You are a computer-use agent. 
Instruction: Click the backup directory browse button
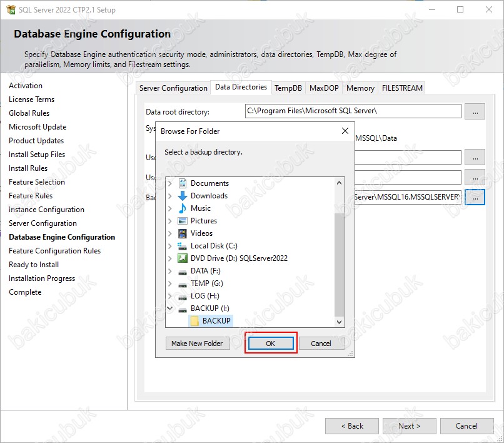click(475, 197)
